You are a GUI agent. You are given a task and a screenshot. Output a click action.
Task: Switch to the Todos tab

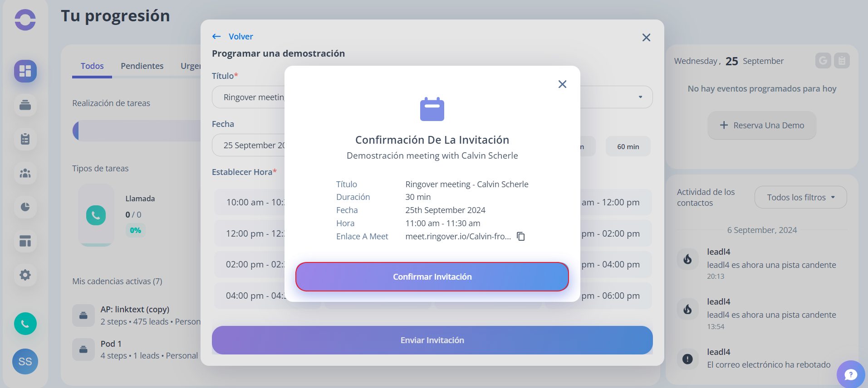click(x=92, y=66)
